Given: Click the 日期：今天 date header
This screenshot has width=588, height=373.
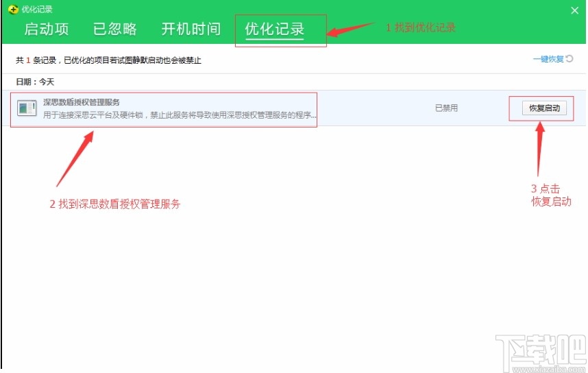Looking at the screenshot, I should [35, 82].
